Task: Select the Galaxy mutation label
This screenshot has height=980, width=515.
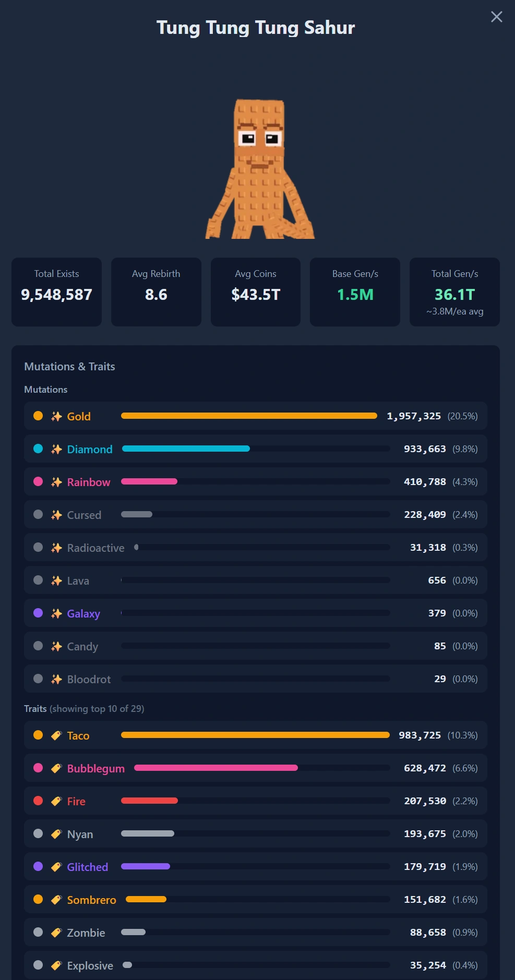Action: coord(83,613)
